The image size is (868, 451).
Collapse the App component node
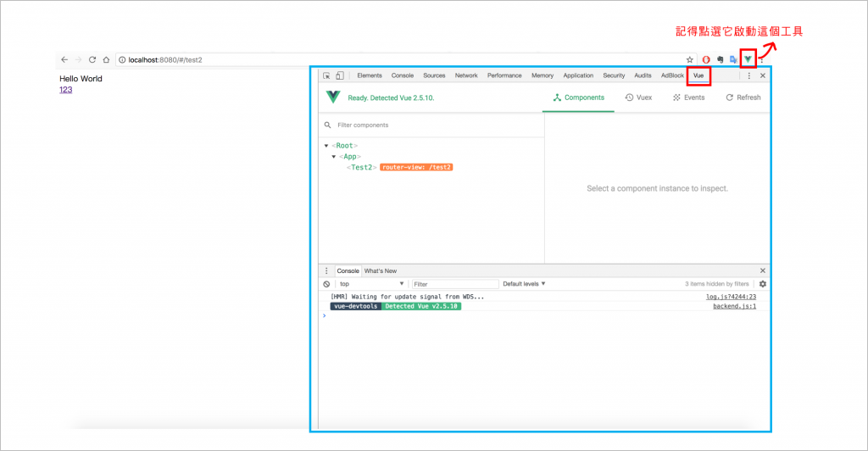[334, 157]
